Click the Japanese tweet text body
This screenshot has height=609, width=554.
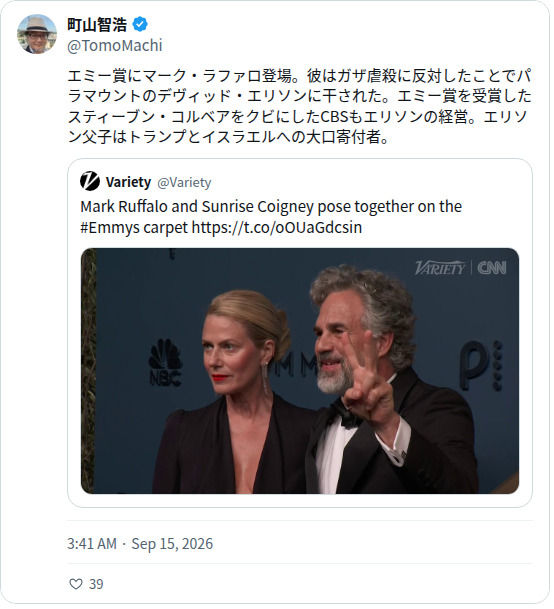coord(301,107)
